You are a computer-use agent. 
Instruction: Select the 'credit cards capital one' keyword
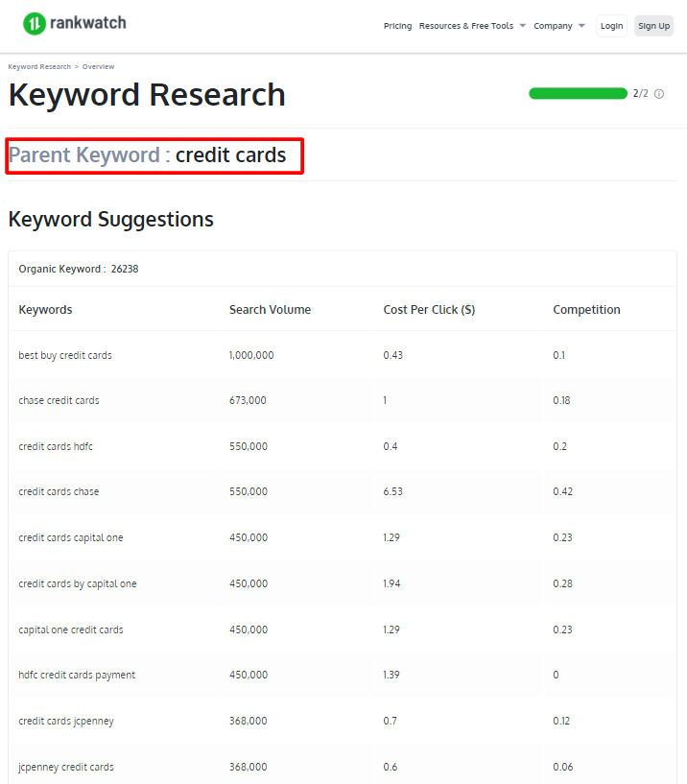70,537
